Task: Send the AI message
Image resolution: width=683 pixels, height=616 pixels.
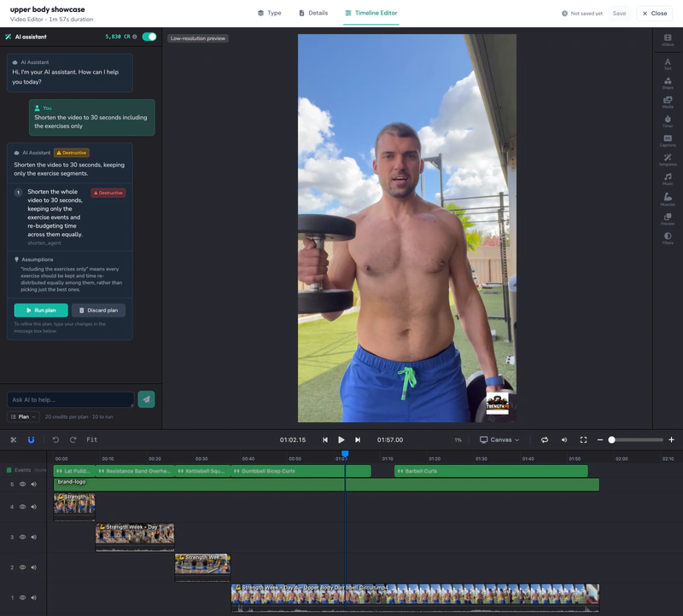Action: pos(146,399)
